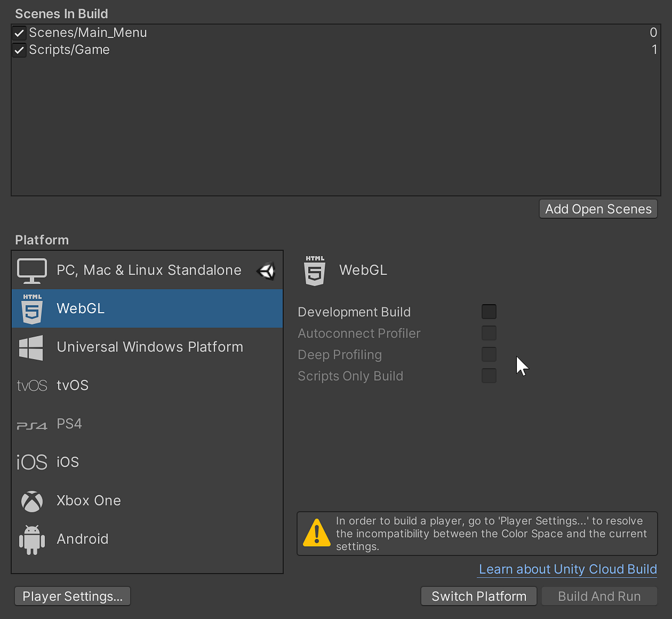Open Player Settings
This screenshot has width=672, height=619.
tap(72, 596)
